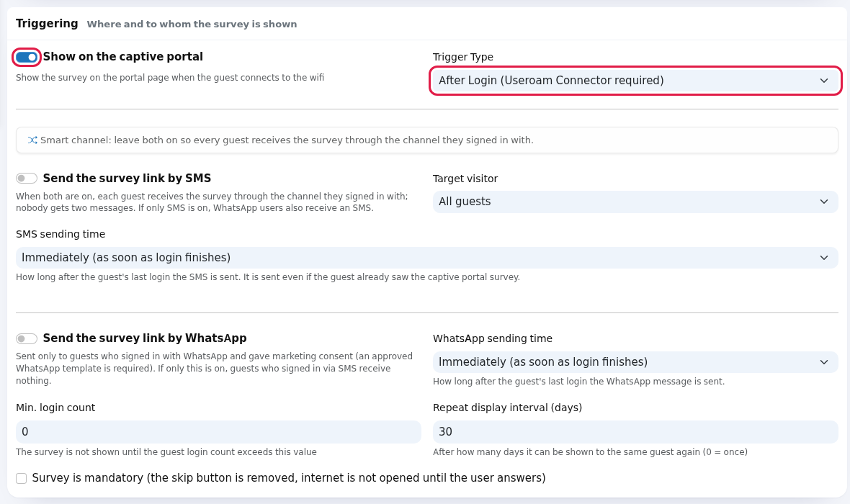Image resolution: width=850 pixels, height=504 pixels.
Task: Open the Trigger Type dropdown
Action: [x=635, y=81]
